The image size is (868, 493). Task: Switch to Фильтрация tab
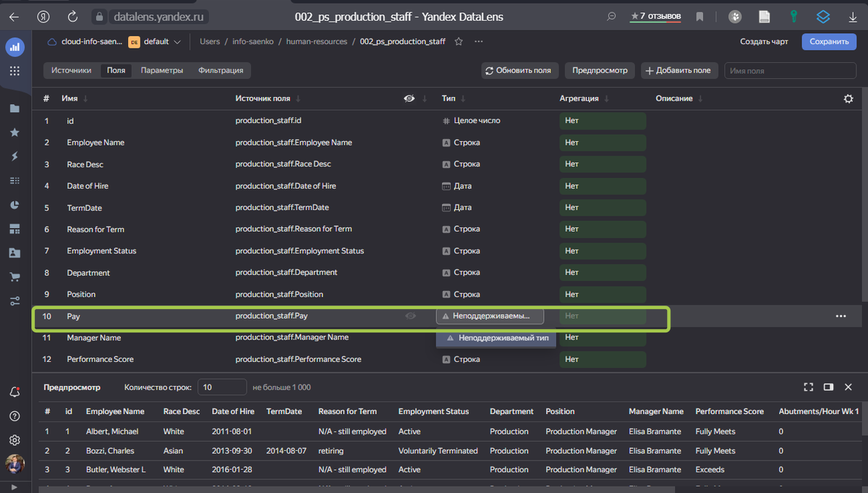tap(221, 70)
